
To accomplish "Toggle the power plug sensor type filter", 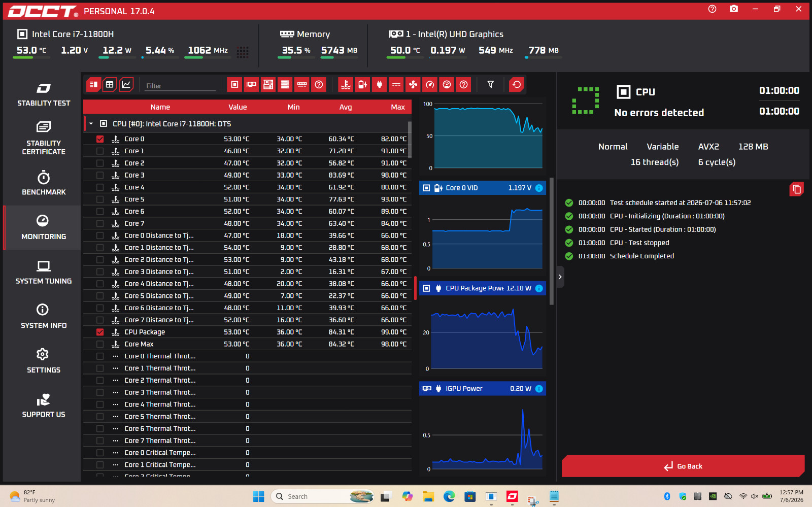I will [379, 85].
